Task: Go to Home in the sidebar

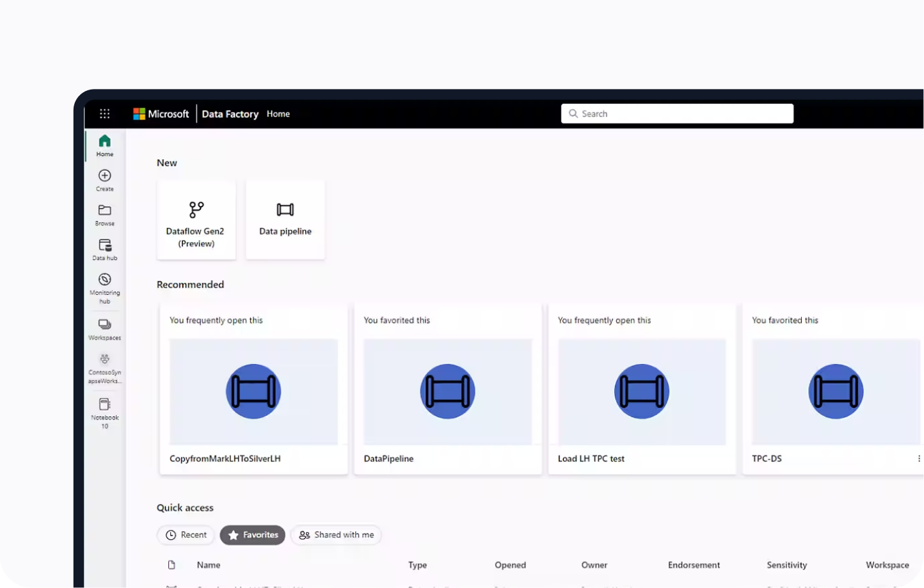Action: (105, 145)
